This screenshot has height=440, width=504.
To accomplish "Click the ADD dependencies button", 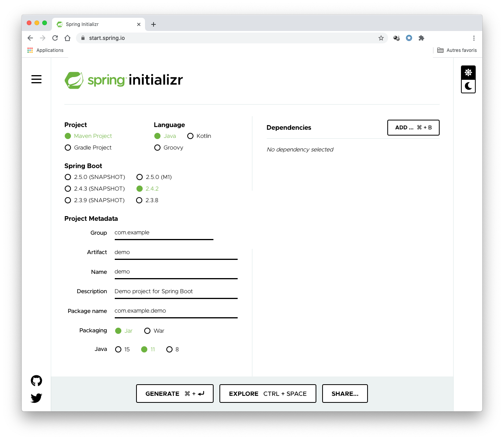I will point(413,127).
